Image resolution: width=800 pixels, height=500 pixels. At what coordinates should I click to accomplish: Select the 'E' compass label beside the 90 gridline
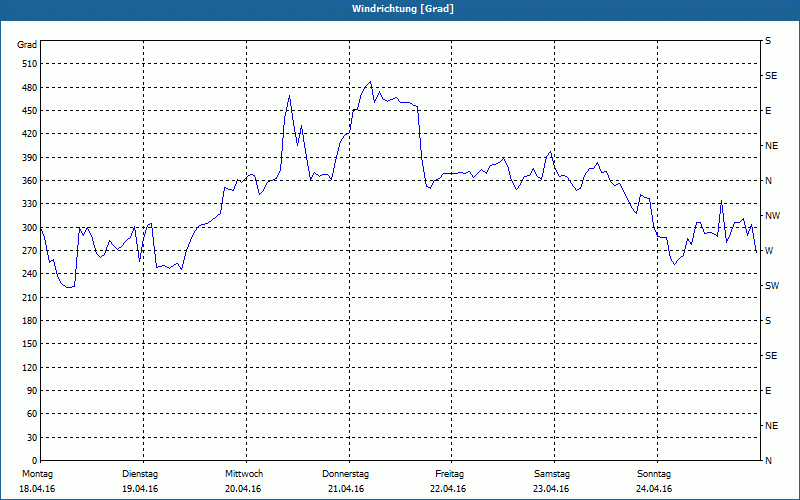coord(768,391)
